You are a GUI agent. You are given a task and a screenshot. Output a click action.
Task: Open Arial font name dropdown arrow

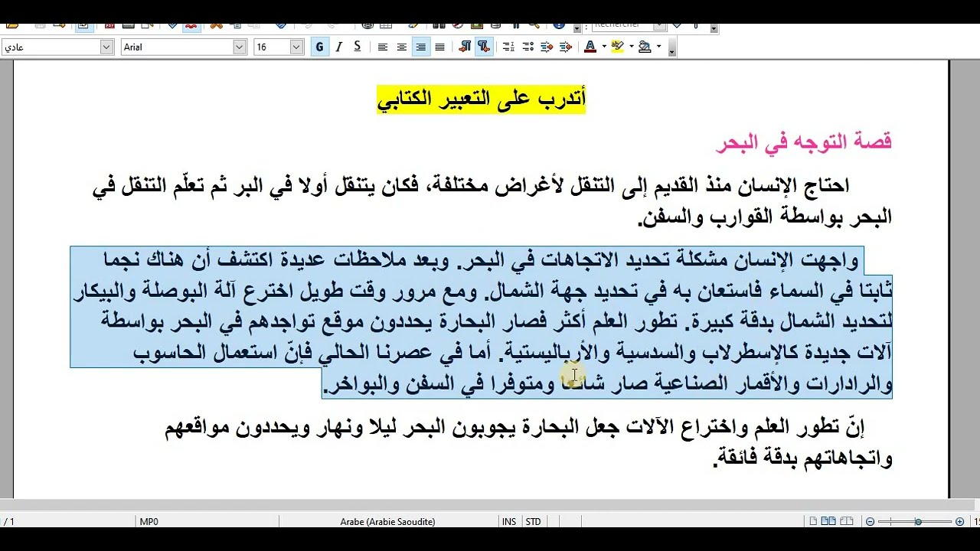tap(240, 47)
